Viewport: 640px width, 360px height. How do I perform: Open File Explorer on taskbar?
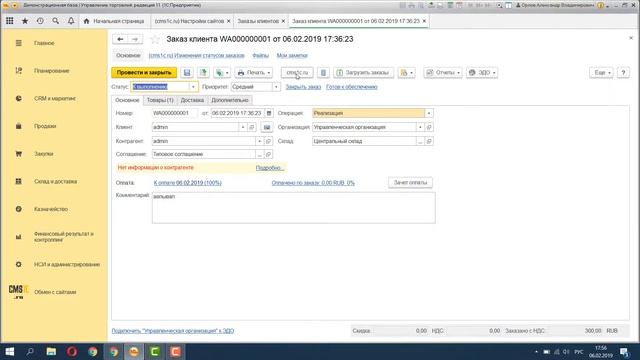[x=51, y=351]
